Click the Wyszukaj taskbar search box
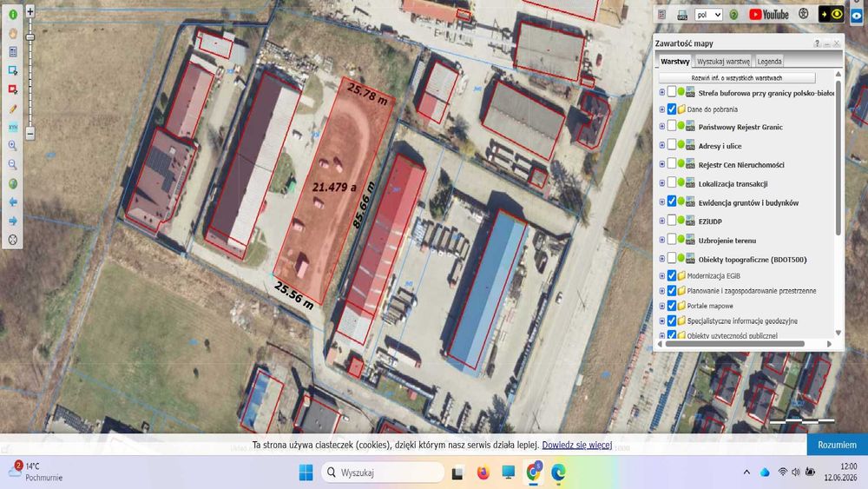The width and height of the screenshot is (868, 489). tap(383, 472)
